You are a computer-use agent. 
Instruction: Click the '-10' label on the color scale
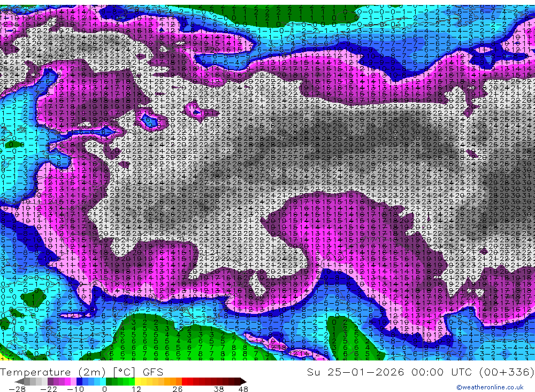tap(75, 389)
